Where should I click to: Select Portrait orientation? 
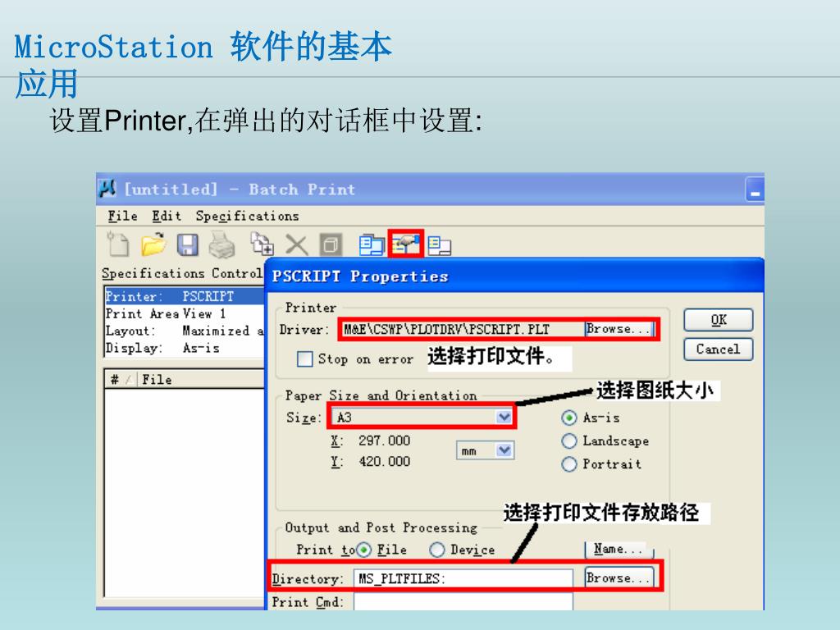click(569, 464)
